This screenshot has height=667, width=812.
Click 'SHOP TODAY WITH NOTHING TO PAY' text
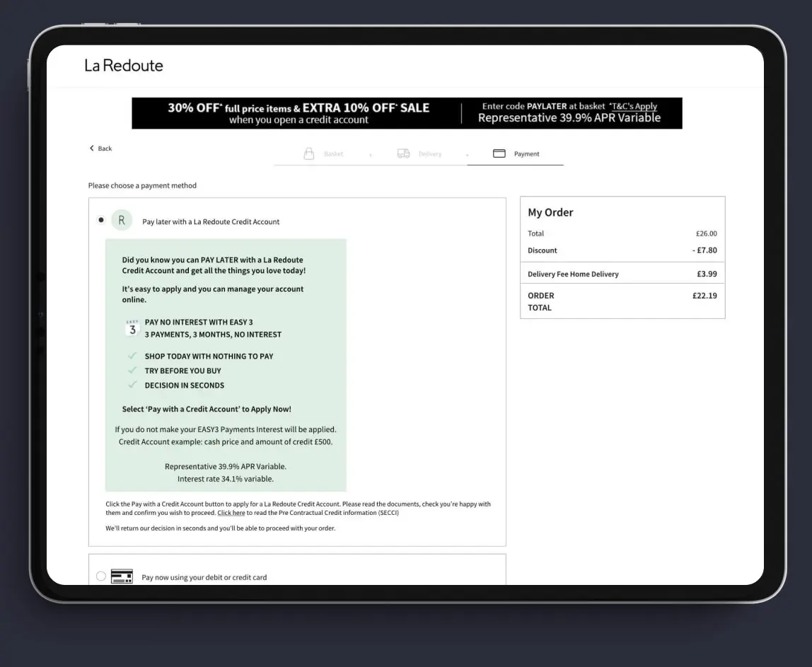coord(209,356)
